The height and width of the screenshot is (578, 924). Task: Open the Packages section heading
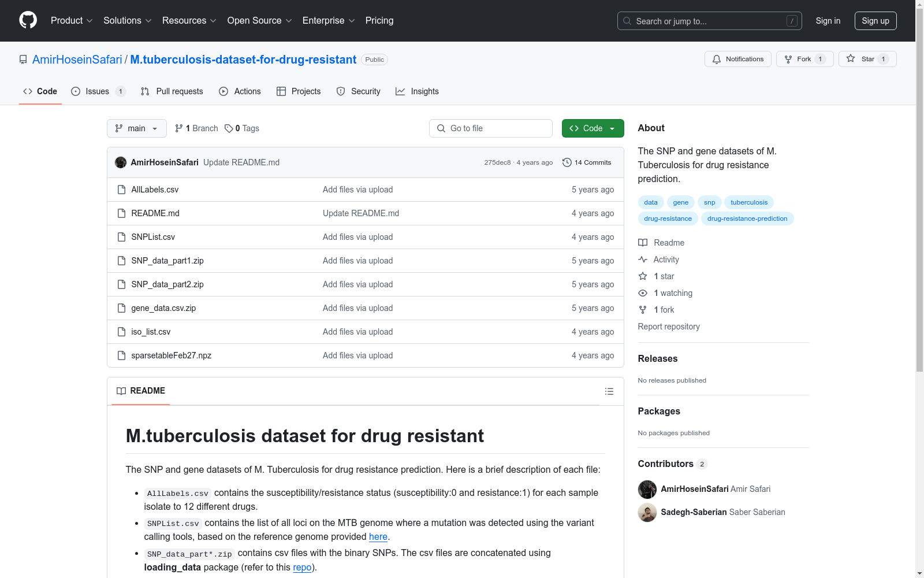pyautogui.click(x=659, y=411)
